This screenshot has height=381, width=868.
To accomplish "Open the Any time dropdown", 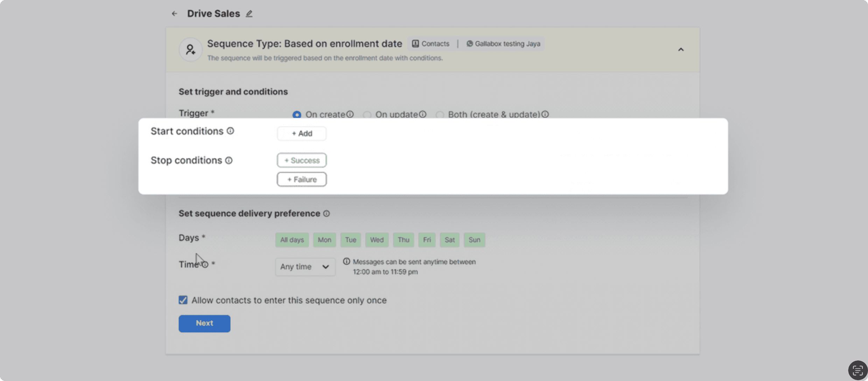I will [305, 267].
